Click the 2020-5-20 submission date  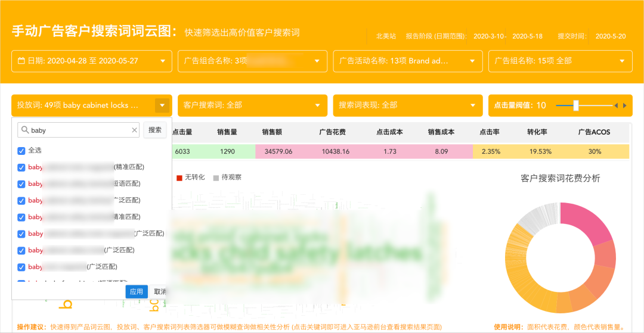[611, 36]
